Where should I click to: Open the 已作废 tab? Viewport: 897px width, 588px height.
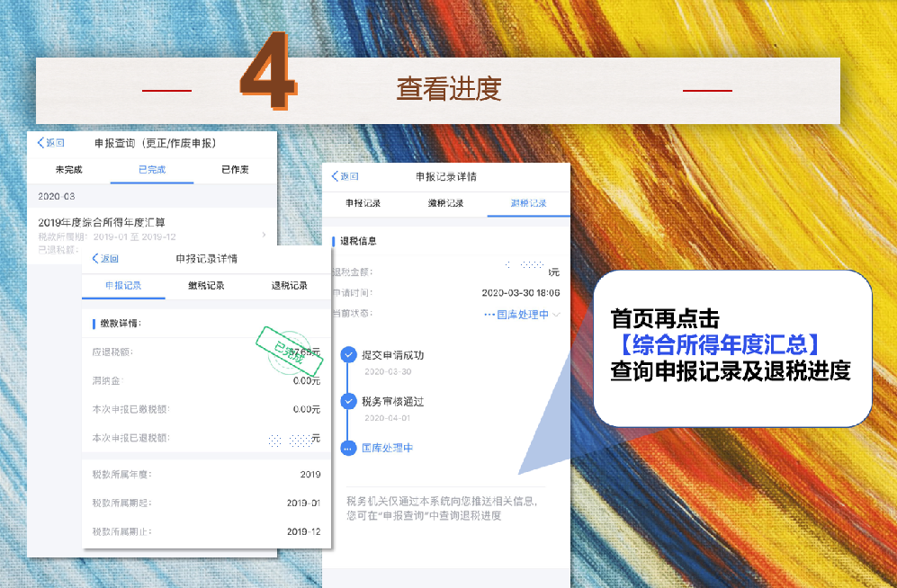[235, 170]
